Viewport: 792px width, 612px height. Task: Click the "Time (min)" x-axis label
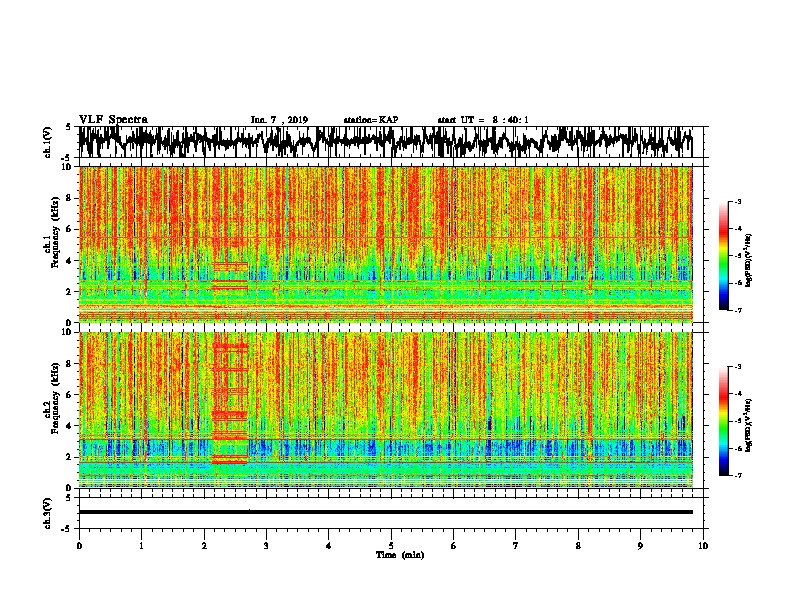pyautogui.click(x=400, y=555)
